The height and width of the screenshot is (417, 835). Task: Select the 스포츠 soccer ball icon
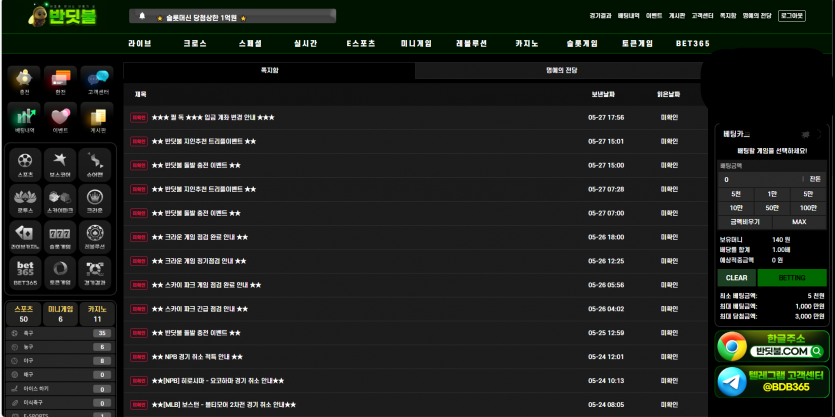[25, 164]
